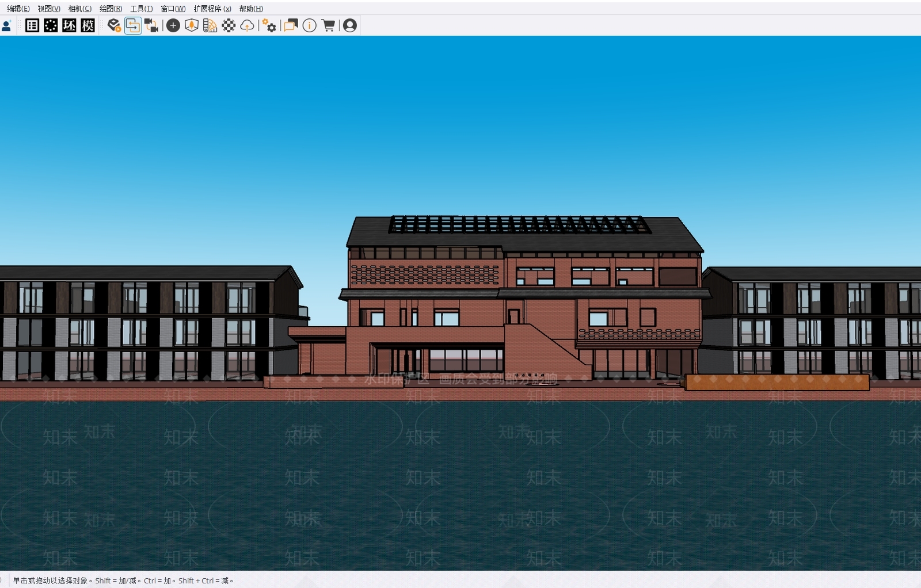Viewport: 921px width, 588px height.
Task: Open the 工具(T) menu
Action: (x=141, y=9)
